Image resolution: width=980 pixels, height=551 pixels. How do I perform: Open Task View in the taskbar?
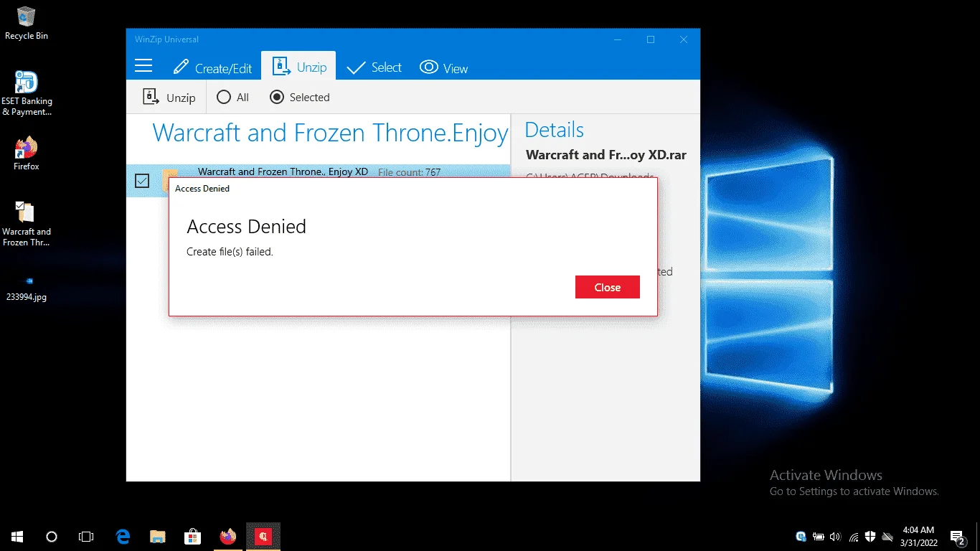[x=86, y=536]
